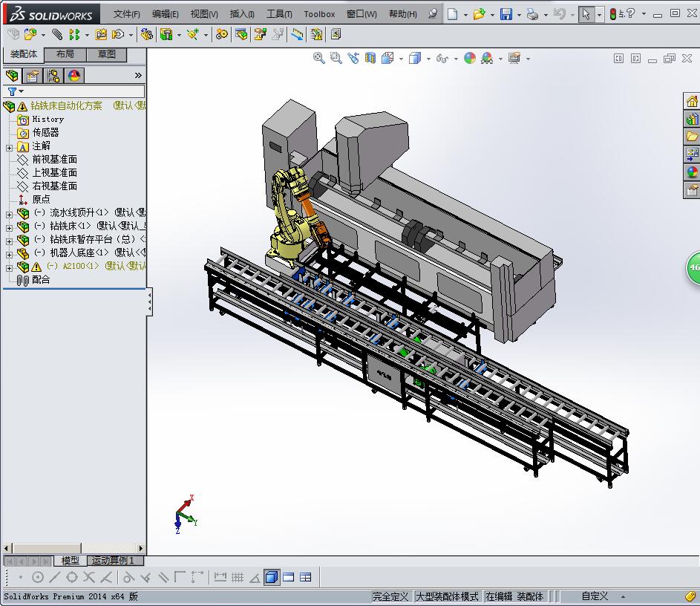Switch to the 模型 bottom tab

tap(70, 560)
